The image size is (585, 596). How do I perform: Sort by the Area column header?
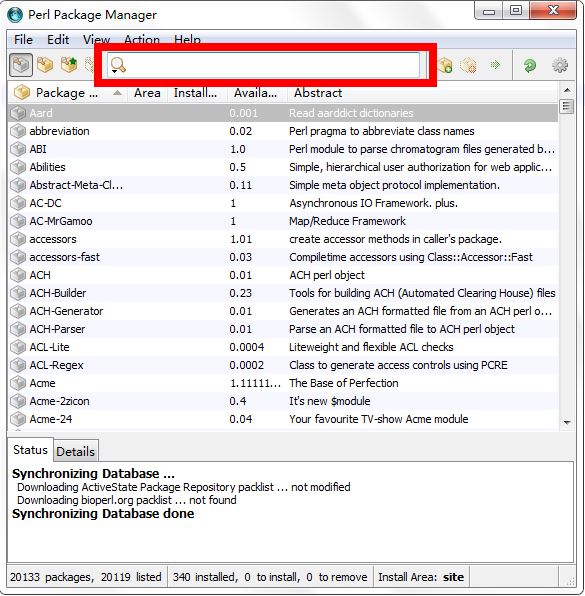[147, 93]
